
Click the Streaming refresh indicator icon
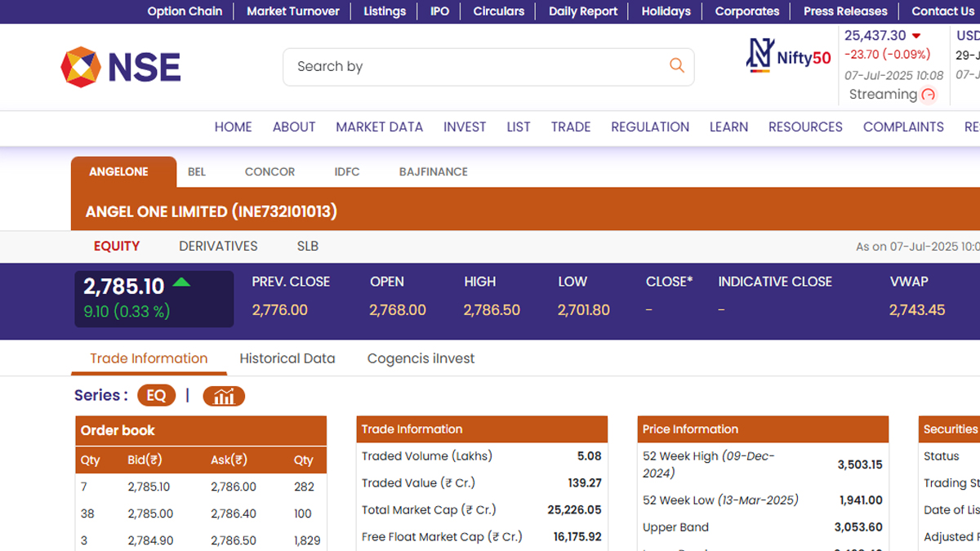(929, 95)
